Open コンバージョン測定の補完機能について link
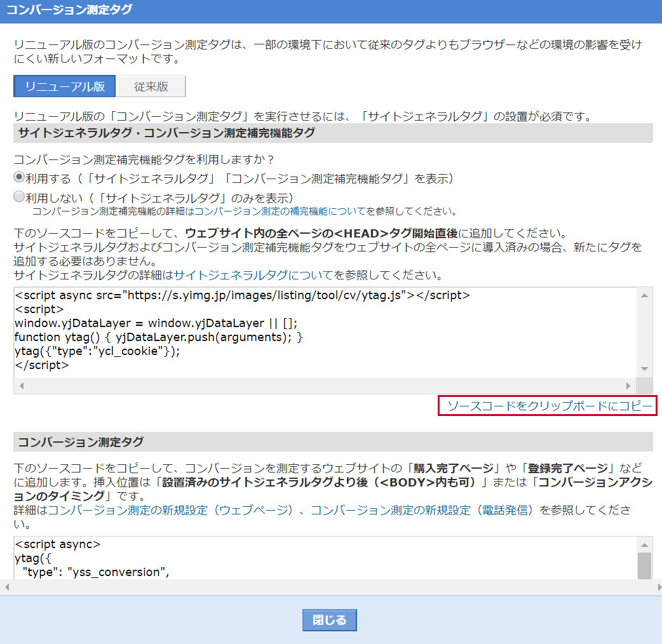The height and width of the screenshot is (644, 662). click(280, 211)
